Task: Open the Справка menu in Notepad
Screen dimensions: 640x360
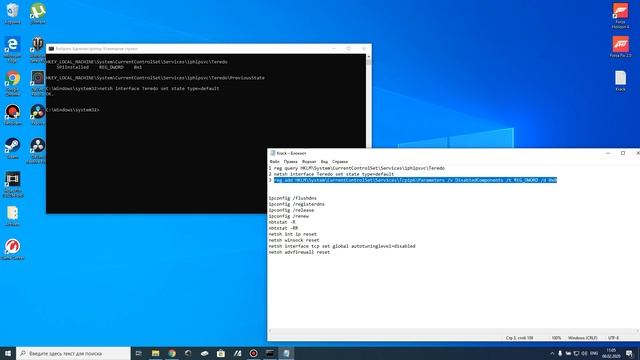Action: (x=340, y=162)
